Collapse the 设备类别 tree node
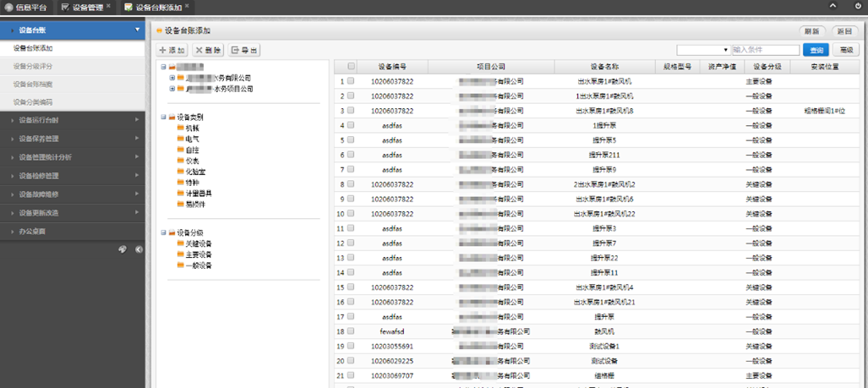 coord(163,117)
